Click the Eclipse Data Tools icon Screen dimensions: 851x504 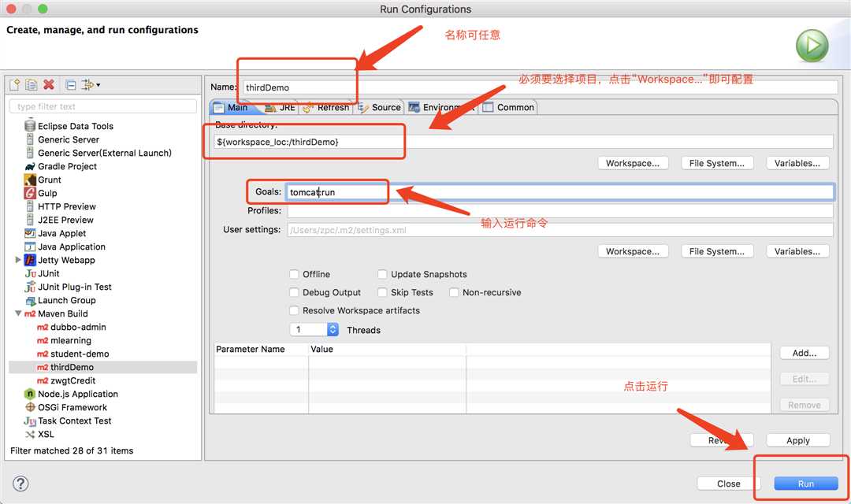pyautogui.click(x=30, y=126)
